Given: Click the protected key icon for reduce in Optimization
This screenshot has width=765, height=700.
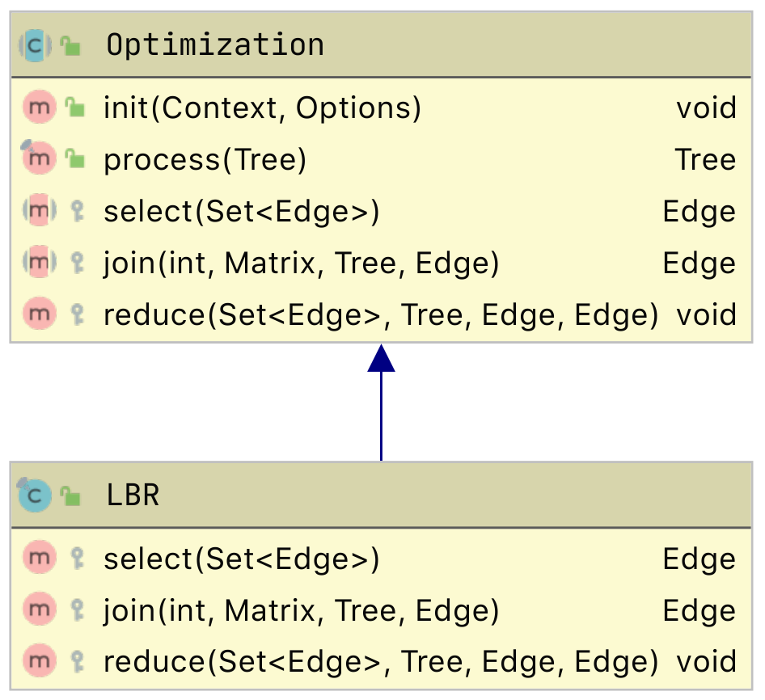Looking at the screenshot, I should pyautogui.click(x=78, y=314).
